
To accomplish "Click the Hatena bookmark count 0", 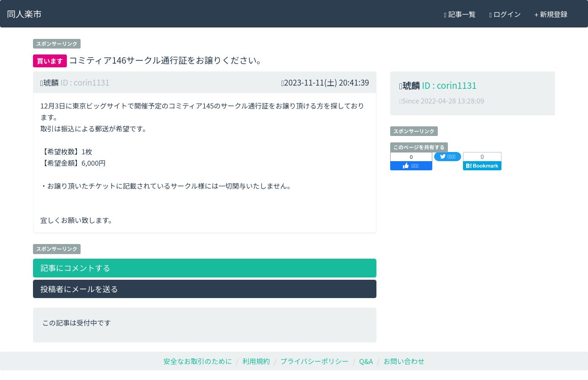I will tap(482, 157).
